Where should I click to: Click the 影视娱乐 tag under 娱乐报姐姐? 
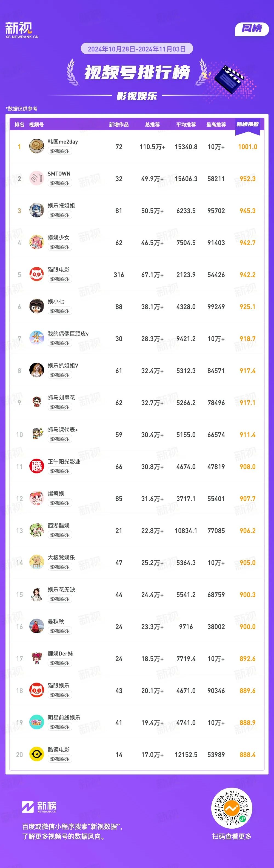(60, 215)
